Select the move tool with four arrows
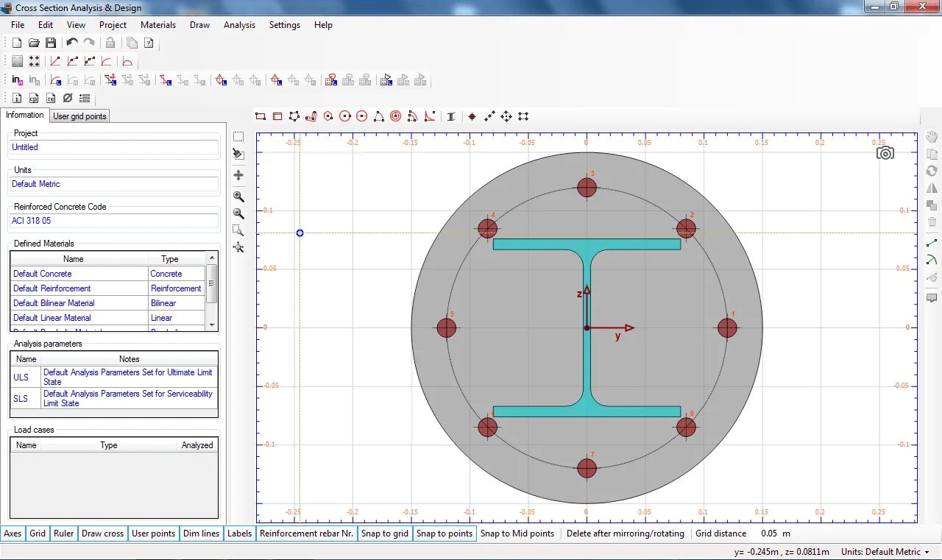This screenshot has height=560, width=942. 238,175
